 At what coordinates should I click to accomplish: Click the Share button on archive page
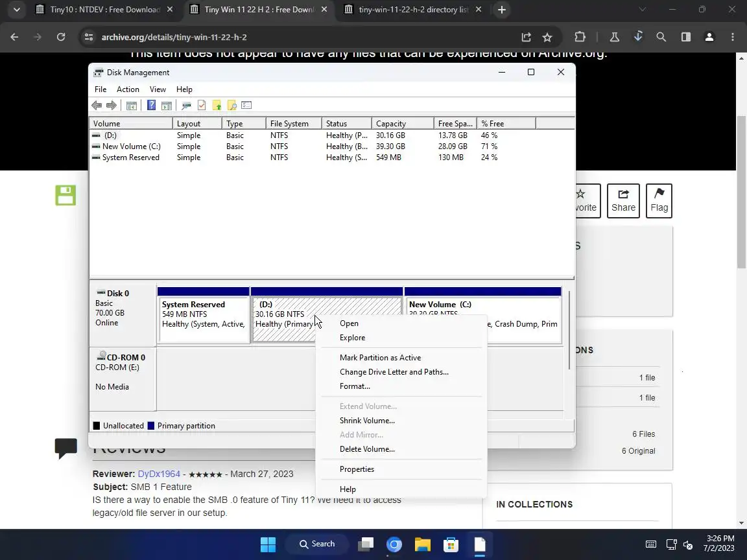click(x=623, y=200)
